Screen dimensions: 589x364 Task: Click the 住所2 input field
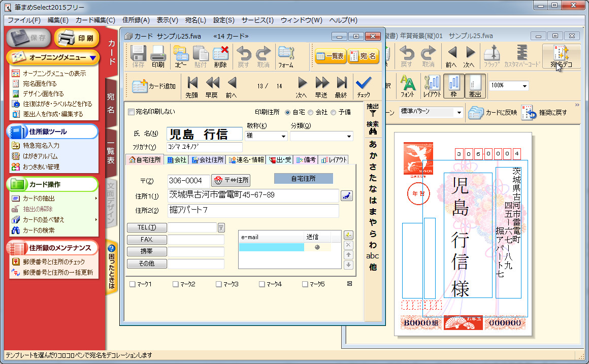click(253, 210)
